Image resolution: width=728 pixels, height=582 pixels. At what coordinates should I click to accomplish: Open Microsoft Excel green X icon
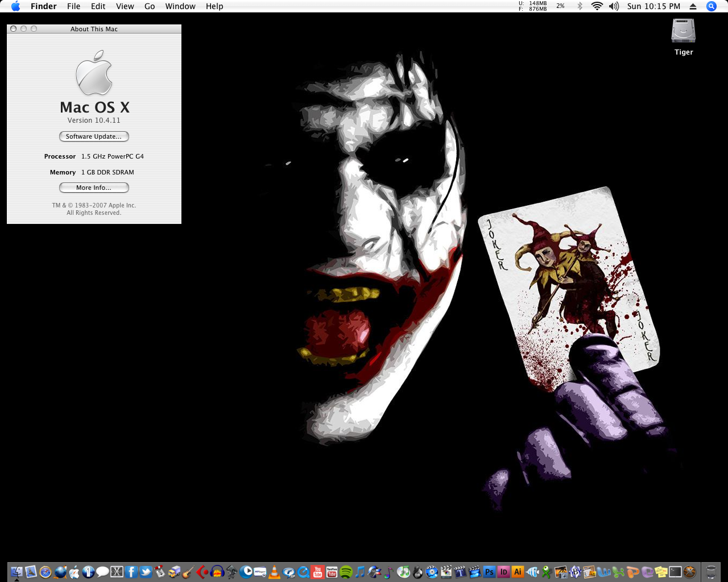618,572
